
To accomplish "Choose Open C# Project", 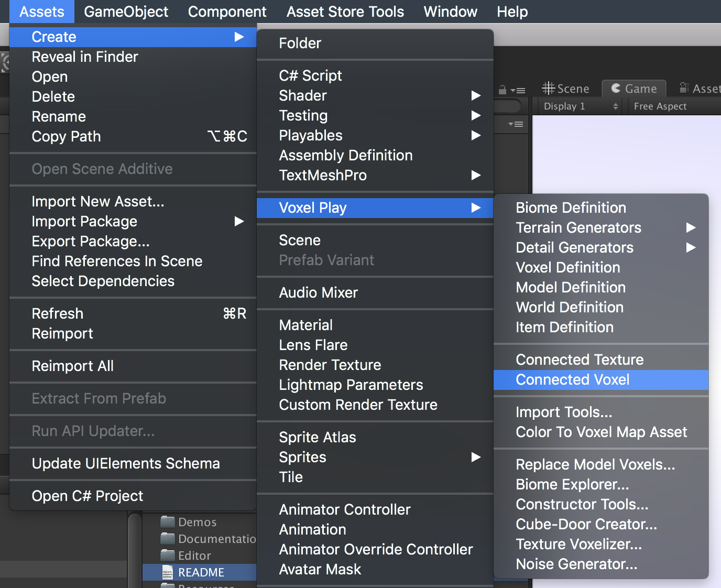I will pyautogui.click(x=133, y=496).
